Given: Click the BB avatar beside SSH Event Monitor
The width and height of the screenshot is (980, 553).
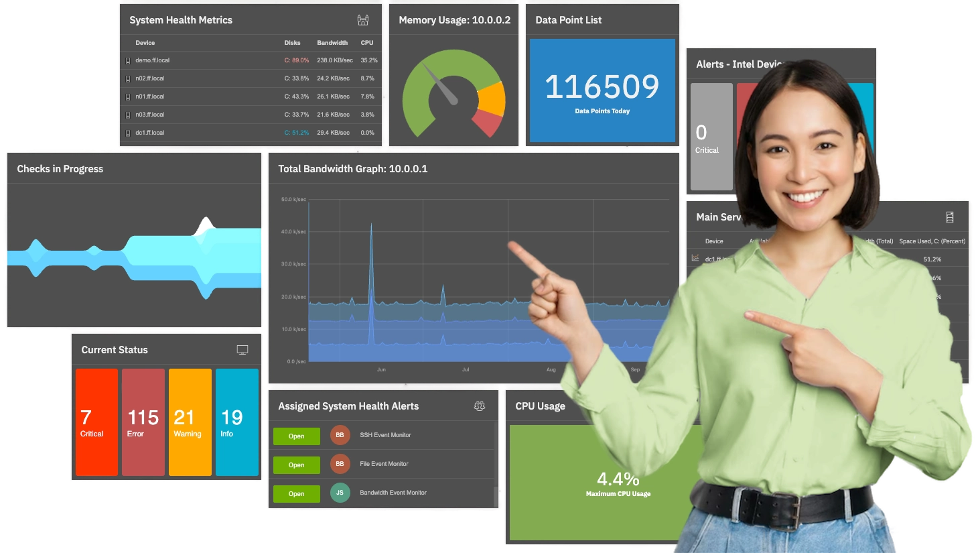Looking at the screenshot, I should 340,434.
